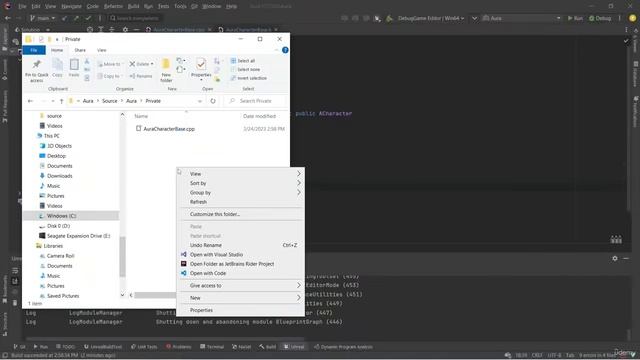This screenshot has width=640, height=360.
Task: Click Explorer up-folder arrow
Action: pos(61,101)
